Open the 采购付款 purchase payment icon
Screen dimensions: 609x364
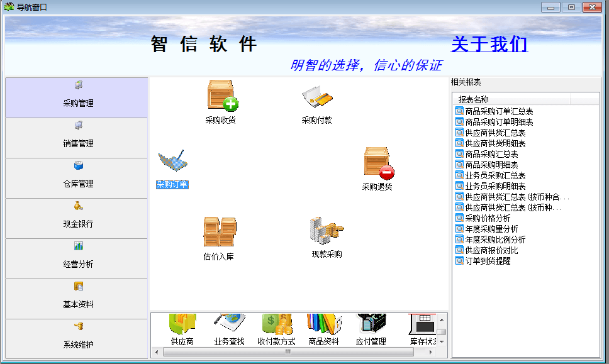(x=316, y=97)
